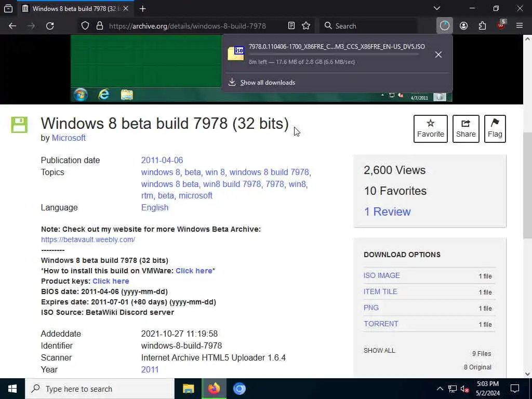Open the betavault.weebly.com link
Image resolution: width=532 pixels, height=399 pixels.
[88, 240]
